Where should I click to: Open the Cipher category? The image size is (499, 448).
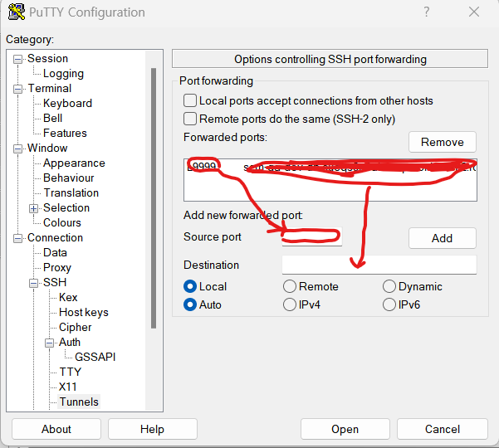75,327
